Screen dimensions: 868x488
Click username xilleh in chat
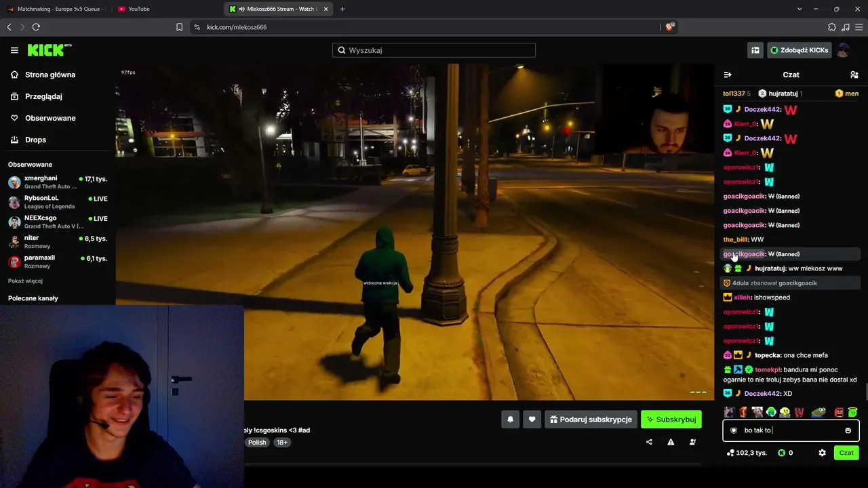(x=743, y=298)
